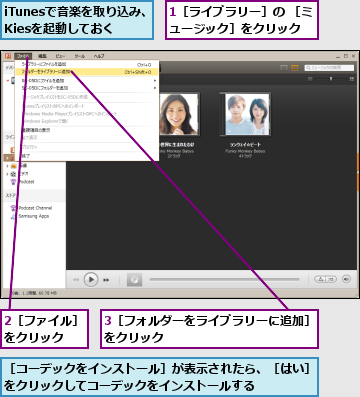This screenshot has width=360, height=397.
Task: Click the video library icon
Action: 13,174
